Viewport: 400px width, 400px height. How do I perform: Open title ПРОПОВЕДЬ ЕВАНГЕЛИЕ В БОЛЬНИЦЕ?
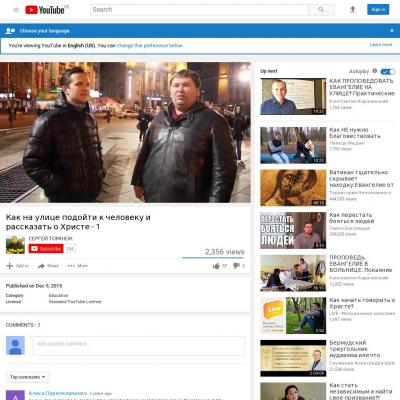click(x=361, y=263)
